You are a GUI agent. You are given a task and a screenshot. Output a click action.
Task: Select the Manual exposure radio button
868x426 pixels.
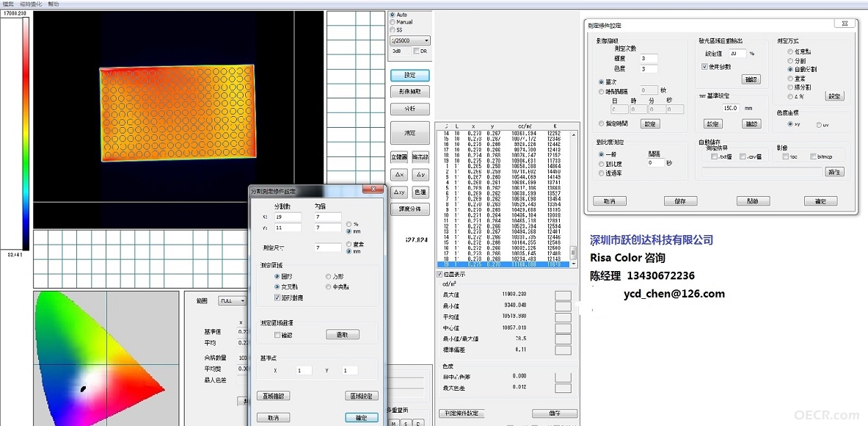pos(393,22)
